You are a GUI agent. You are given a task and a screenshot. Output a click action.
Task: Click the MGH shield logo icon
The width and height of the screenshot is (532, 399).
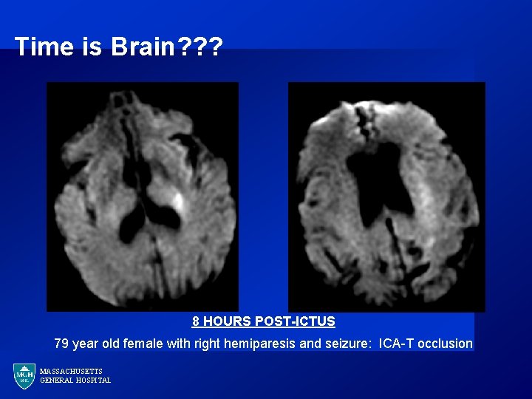coord(24,376)
